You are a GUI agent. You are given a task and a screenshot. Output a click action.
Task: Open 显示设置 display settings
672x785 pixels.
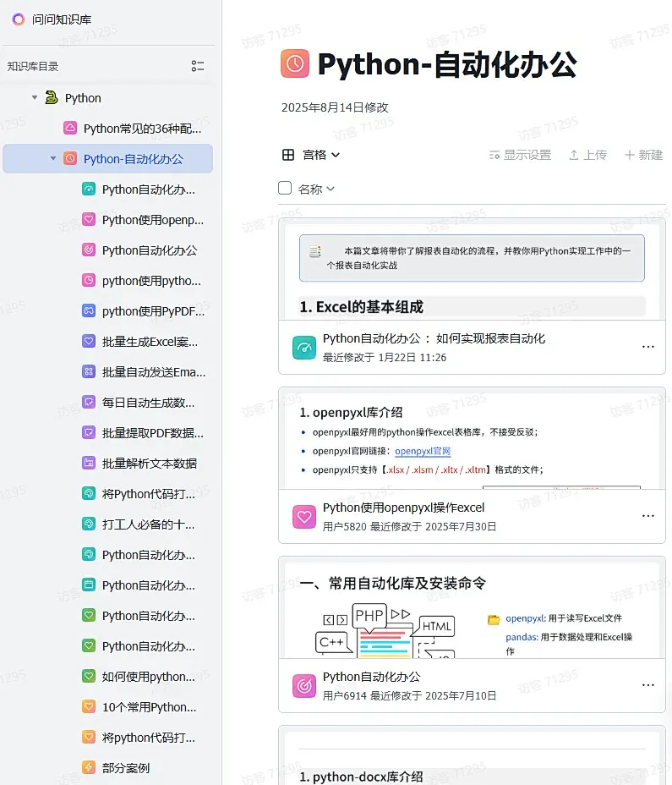(x=520, y=155)
